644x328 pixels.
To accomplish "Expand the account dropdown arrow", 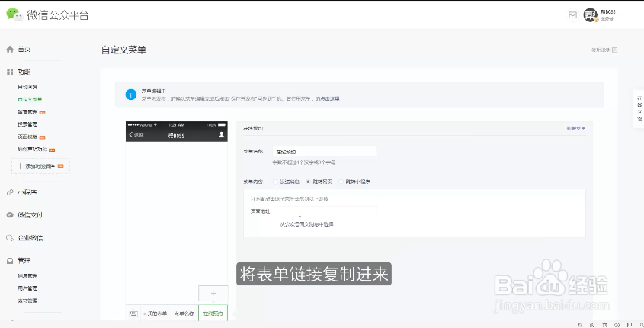I will pos(621,14).
